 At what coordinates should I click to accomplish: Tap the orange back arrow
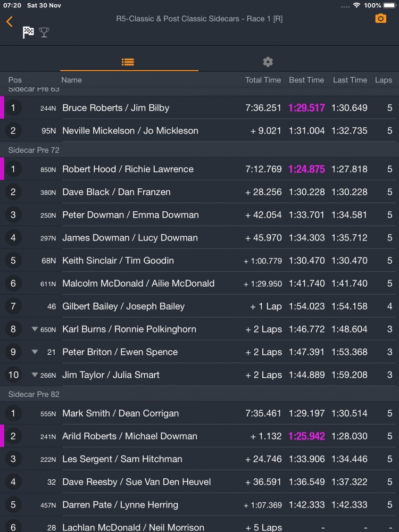point(9,21)
